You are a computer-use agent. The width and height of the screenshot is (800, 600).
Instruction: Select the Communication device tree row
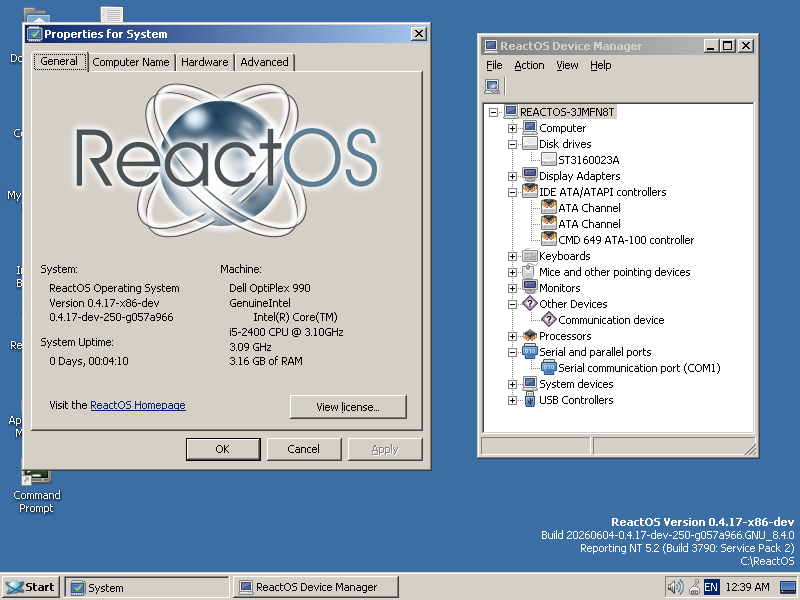[x=611, y=320]
